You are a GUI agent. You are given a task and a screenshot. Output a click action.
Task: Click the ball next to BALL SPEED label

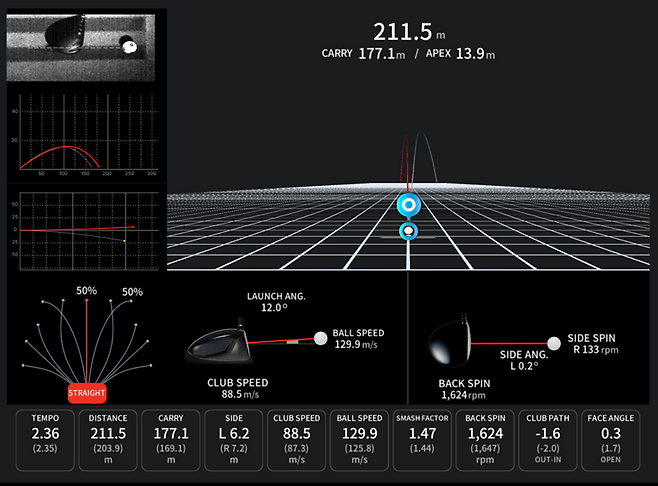tap(321, 338)
